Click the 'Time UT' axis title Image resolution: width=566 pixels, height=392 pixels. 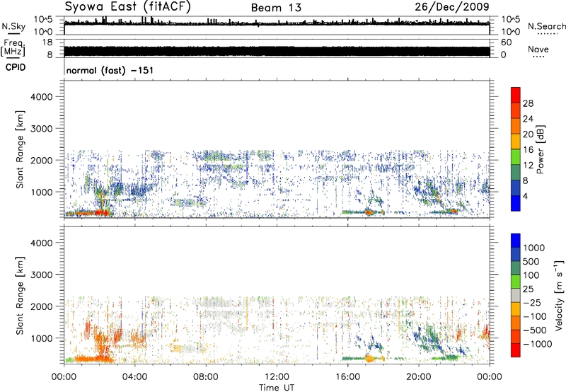click(x=277, y=388)
